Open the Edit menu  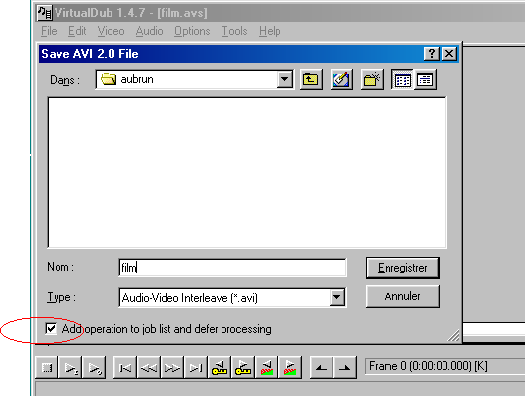77,31
